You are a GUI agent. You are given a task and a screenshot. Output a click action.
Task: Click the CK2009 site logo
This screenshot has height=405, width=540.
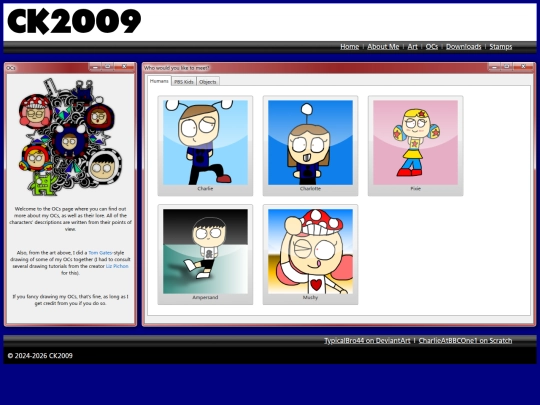point(74,21)
